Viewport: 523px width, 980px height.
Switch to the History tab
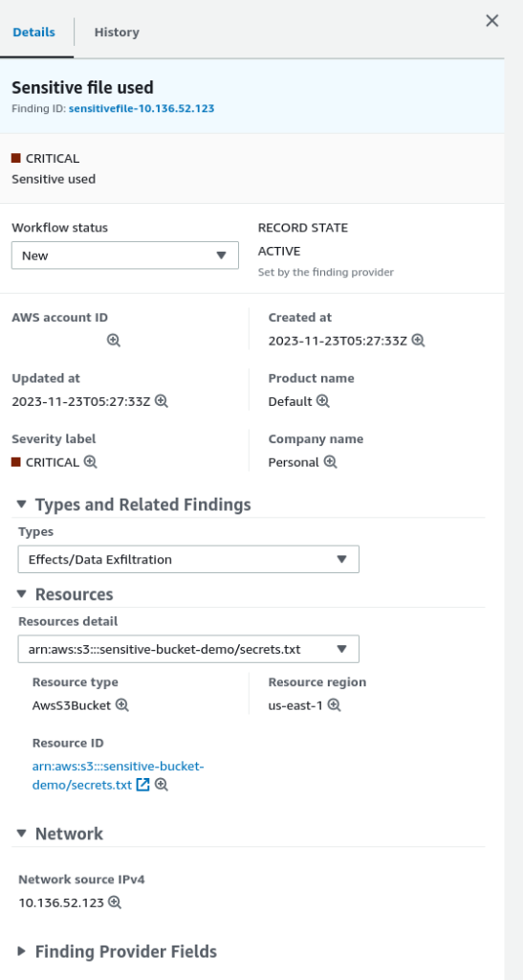click(117, 32)
